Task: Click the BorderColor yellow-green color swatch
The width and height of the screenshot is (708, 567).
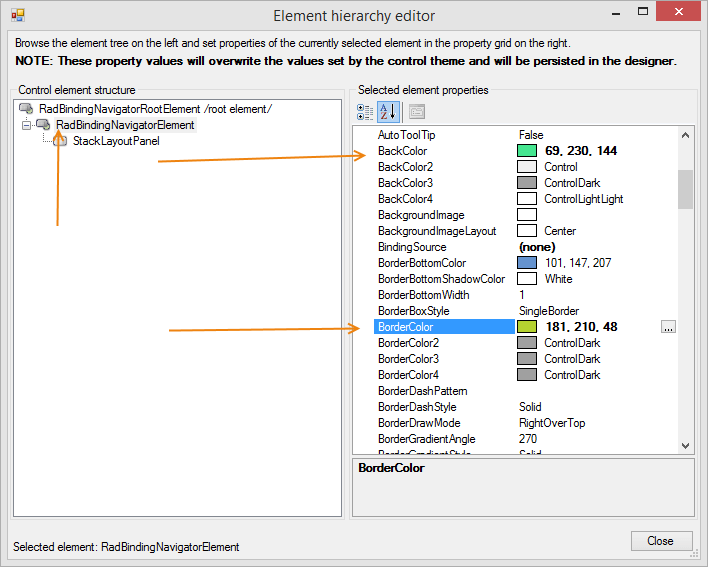Action: [527, 327]
